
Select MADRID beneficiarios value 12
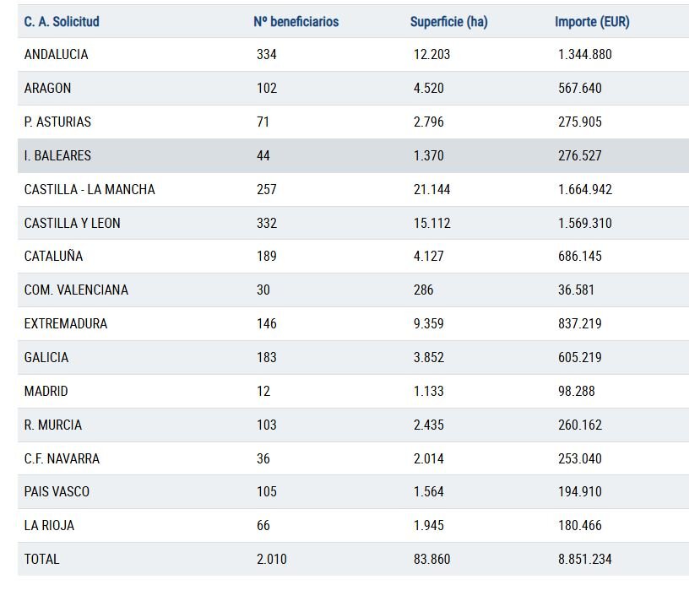(x=263, y=392)
